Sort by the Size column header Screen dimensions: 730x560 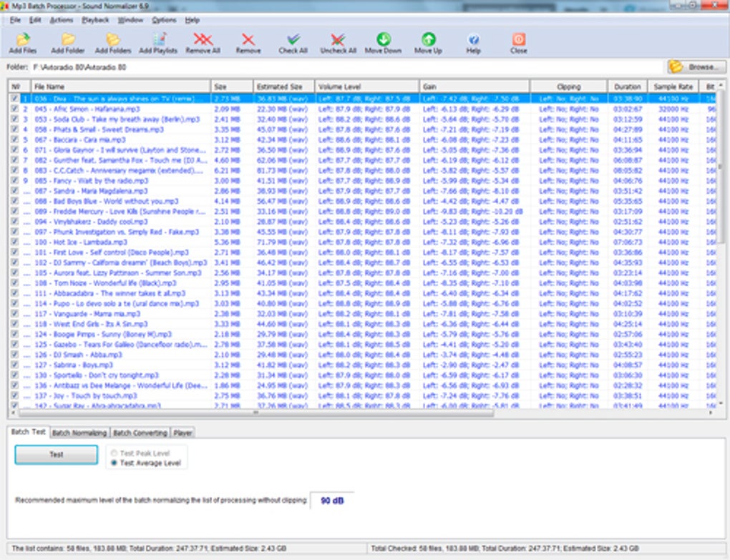232,87
